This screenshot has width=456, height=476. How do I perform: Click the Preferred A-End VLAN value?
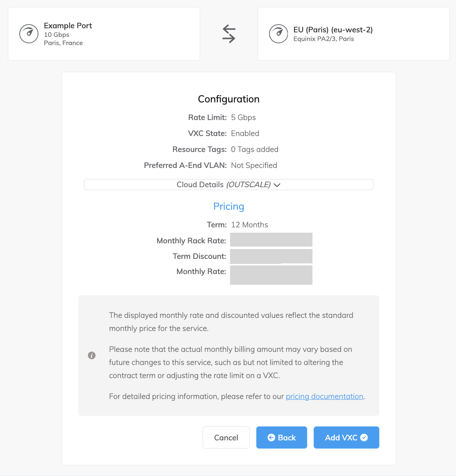point(254,165)
